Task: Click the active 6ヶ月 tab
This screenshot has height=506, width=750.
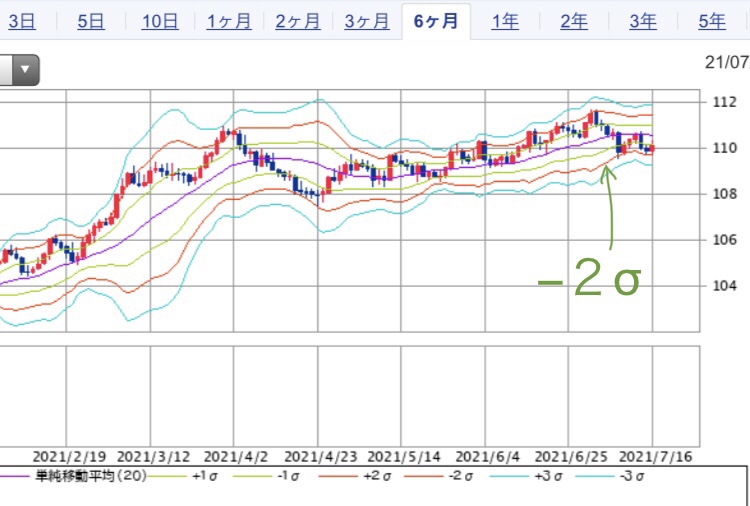Action: click(436, 22)
